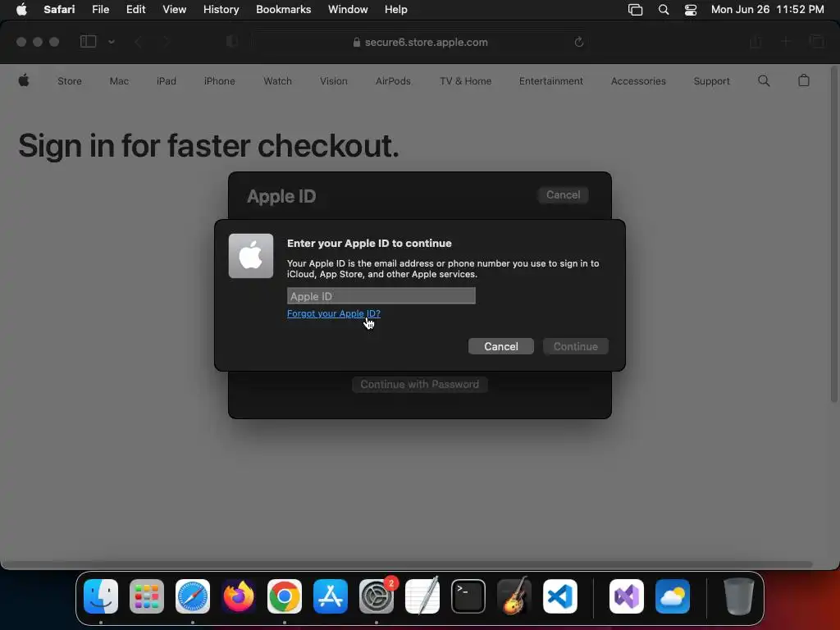Toggle the Safari sidebar button
The height and width of the screenshot is (630, 840).
88,41
